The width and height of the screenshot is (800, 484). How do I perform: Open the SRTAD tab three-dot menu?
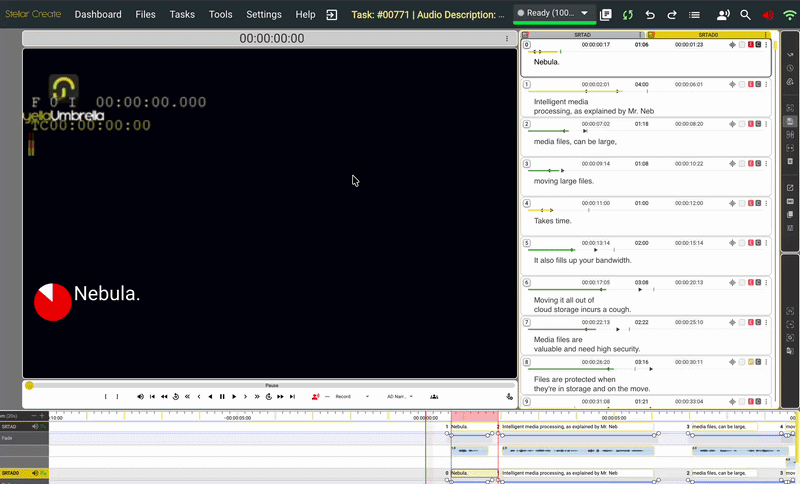pos(640,35)
